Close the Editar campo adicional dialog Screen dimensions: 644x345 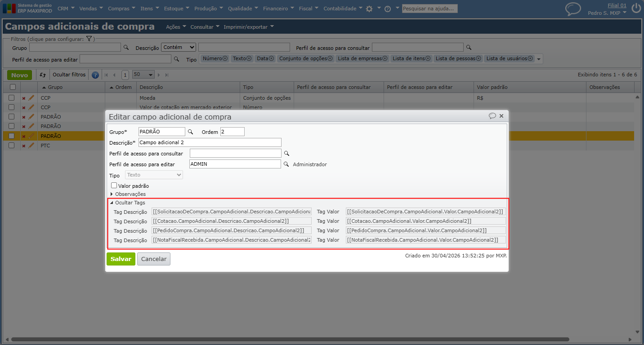(501, 116)
